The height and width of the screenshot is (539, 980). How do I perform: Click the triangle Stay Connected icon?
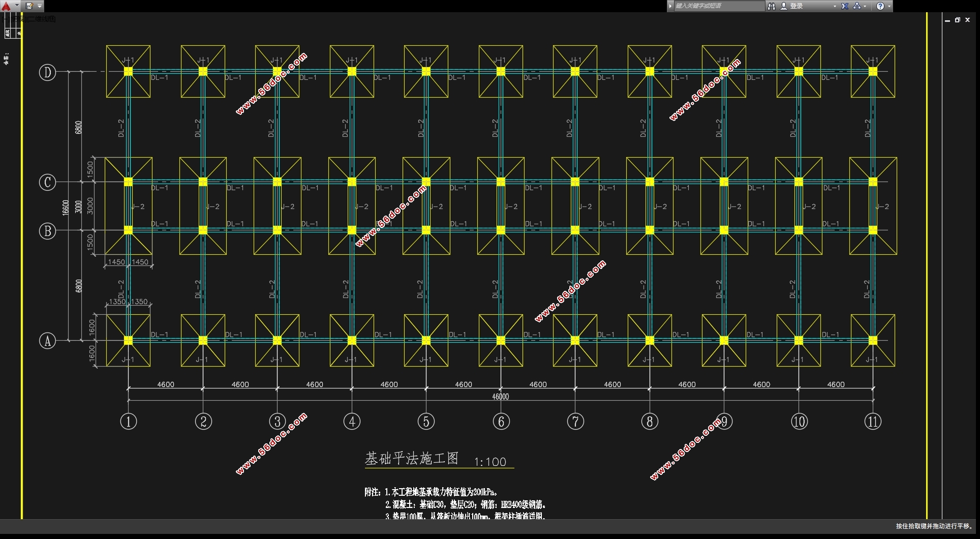[x=857, y=6]
